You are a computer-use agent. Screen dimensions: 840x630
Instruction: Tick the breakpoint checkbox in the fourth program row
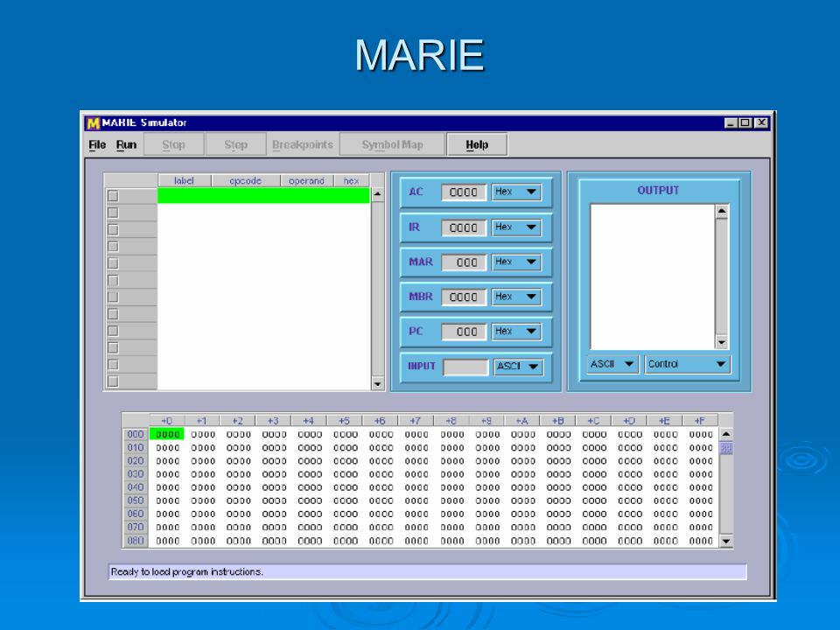coord(113,247)
